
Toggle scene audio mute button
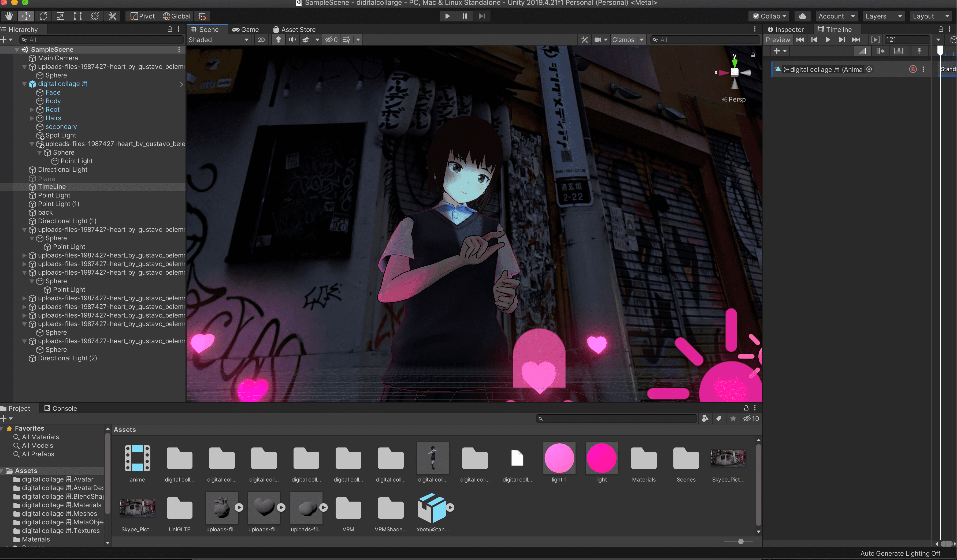(292, 39)
